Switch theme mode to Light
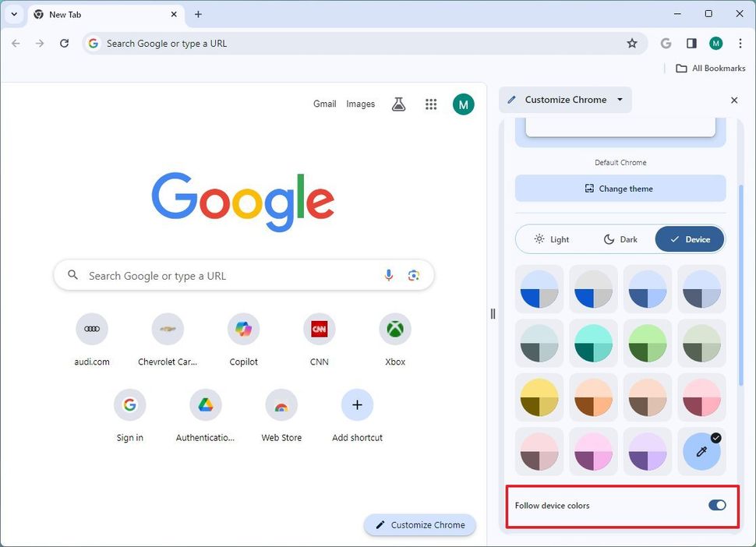Image resolution: width=756 pixels, height=547 pixels. click(552, 239)
